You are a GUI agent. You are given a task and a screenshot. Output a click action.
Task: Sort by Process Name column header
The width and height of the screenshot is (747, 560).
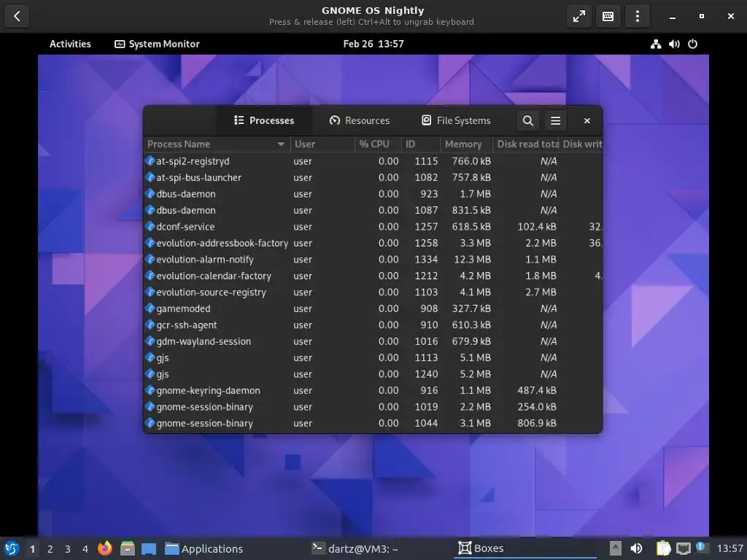pyautogui.click(x=217, y=144)
